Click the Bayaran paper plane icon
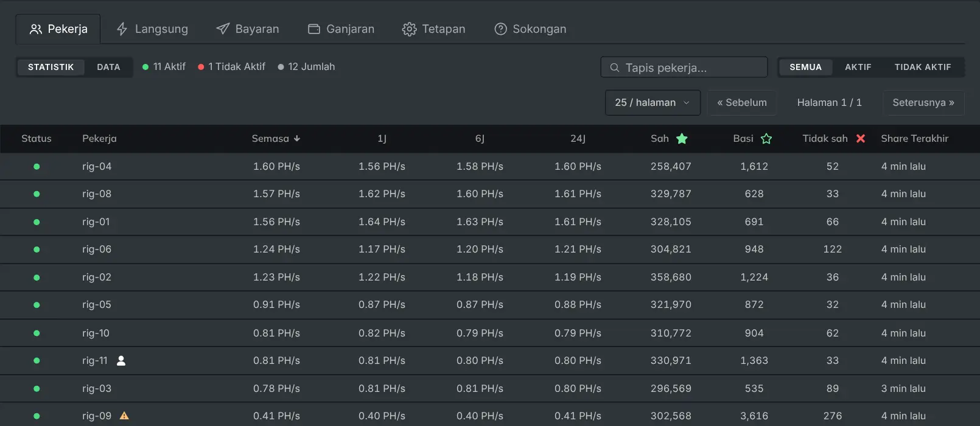The image size is (980, 426). click(223, 29)
